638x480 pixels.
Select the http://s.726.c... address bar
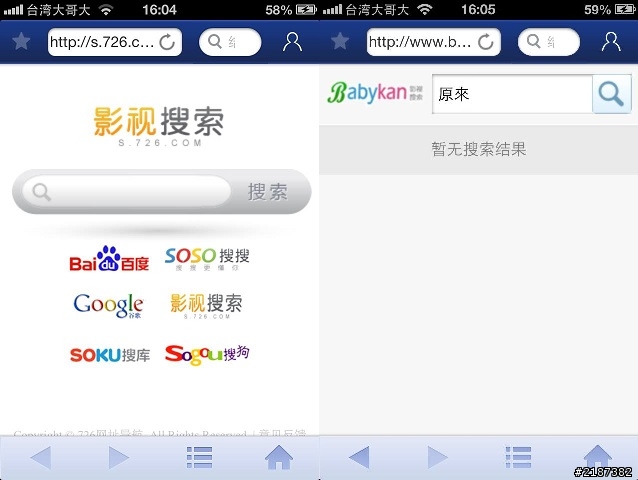(115, 42)
